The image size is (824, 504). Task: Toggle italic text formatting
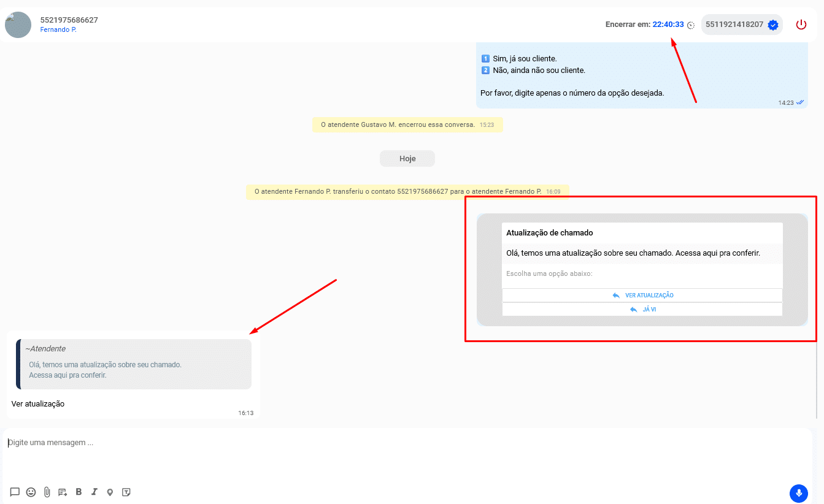point(94,492)
